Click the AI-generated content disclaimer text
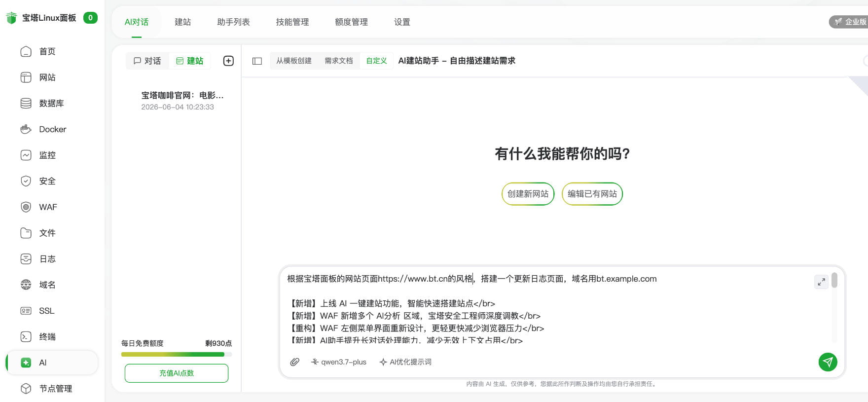Viewport: 868px width, 402px height. coord(562,384)
